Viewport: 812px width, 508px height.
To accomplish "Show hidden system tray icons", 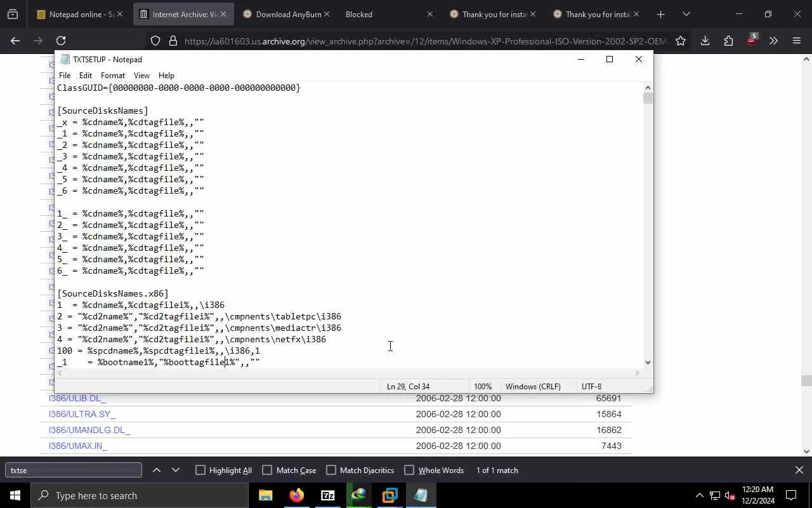I will click(699, 495).
